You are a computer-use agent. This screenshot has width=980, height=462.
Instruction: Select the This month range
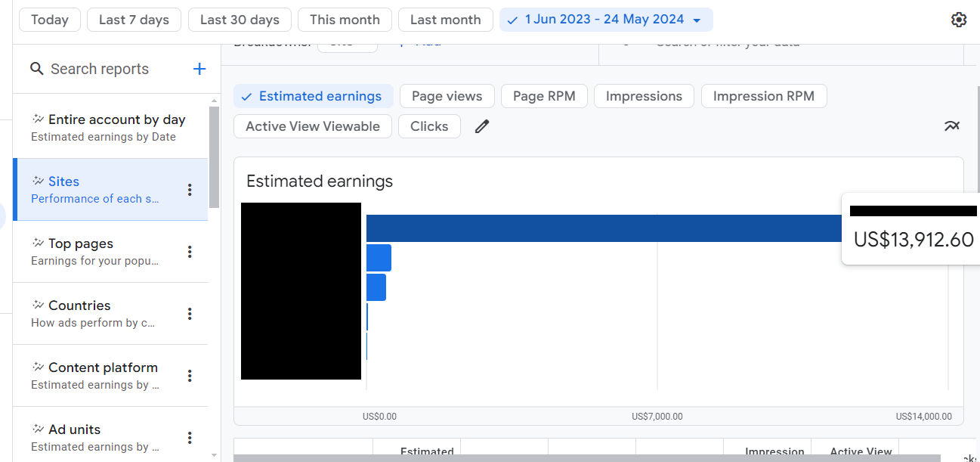coord(345,20)
